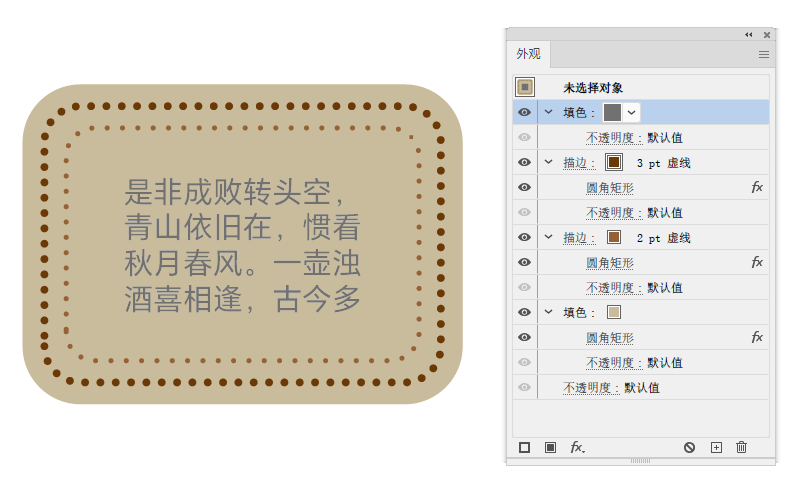The height and width of the screenshot is (502, 805).
Task: Toggle visibility of 2 pt 虚线 stroke
Action: coord(525,237)
